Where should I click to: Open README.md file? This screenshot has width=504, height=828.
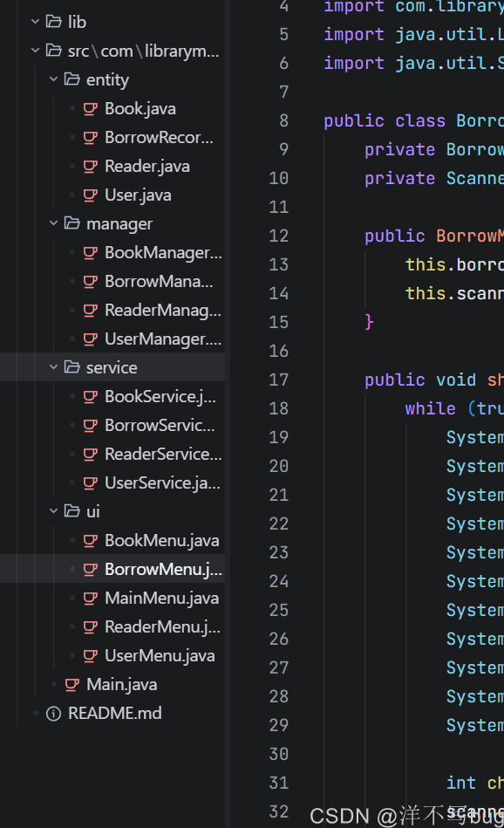click(115, 714)
